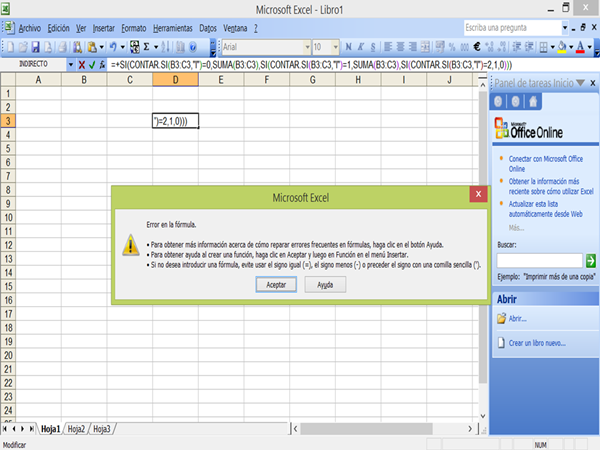Click the horizontal scrollbar right arrow

point(470,429)
